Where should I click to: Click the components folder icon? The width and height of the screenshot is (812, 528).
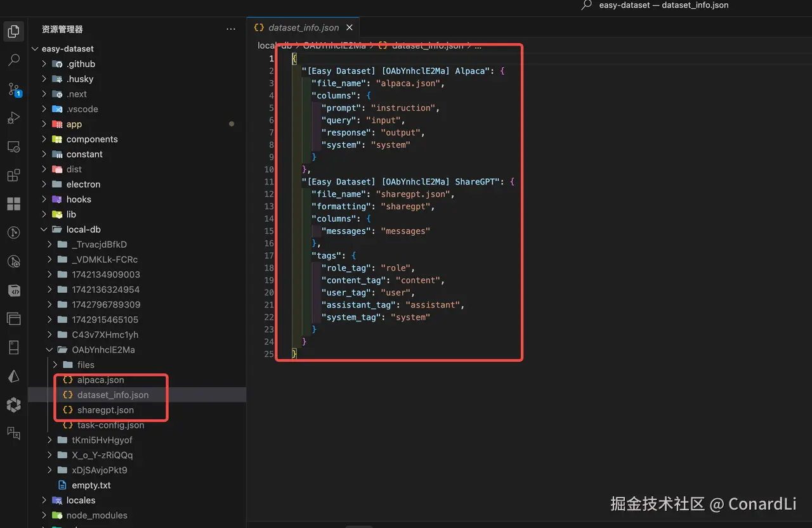57,139
